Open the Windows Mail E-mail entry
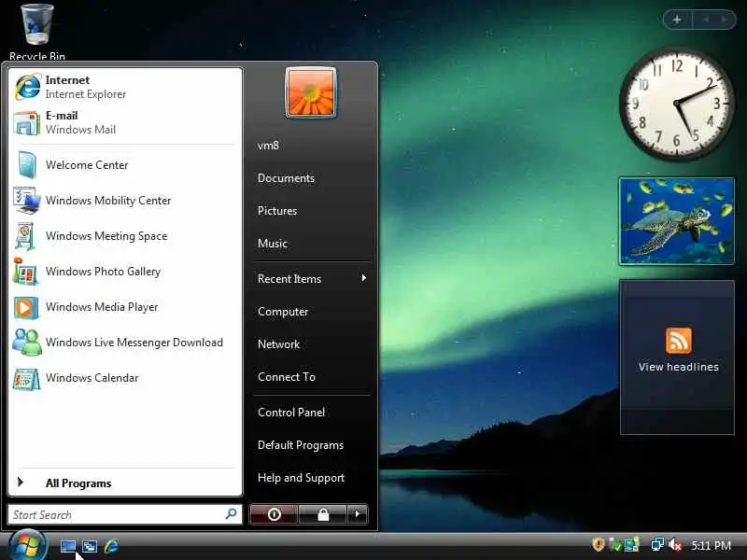 [x=125, y=122]
